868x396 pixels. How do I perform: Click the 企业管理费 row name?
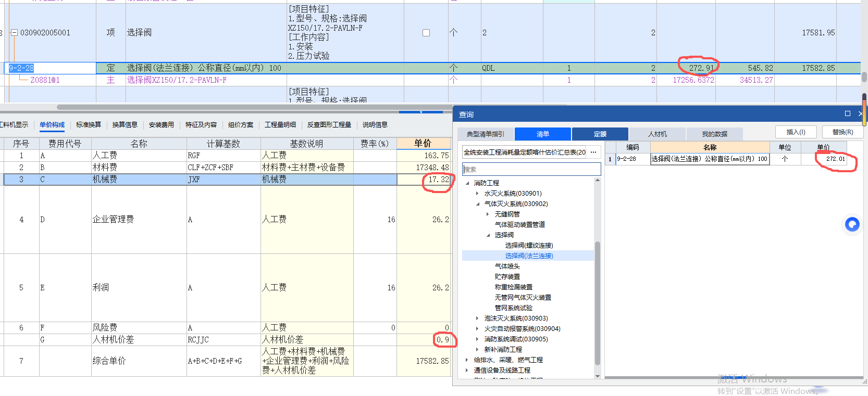tap(113, 220)
